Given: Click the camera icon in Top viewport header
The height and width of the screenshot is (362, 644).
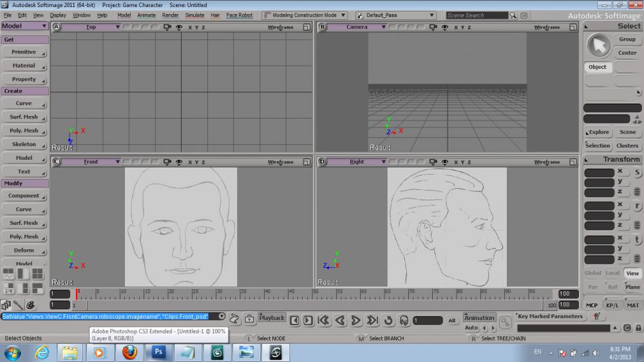Looking at the screenshot, I should tap(168, 27).
